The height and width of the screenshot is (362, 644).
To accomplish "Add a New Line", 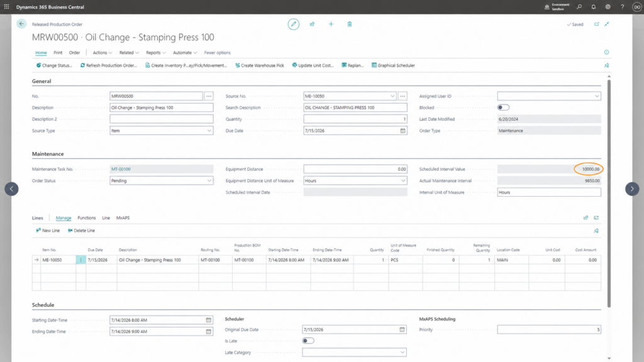I will click(48, 231).
